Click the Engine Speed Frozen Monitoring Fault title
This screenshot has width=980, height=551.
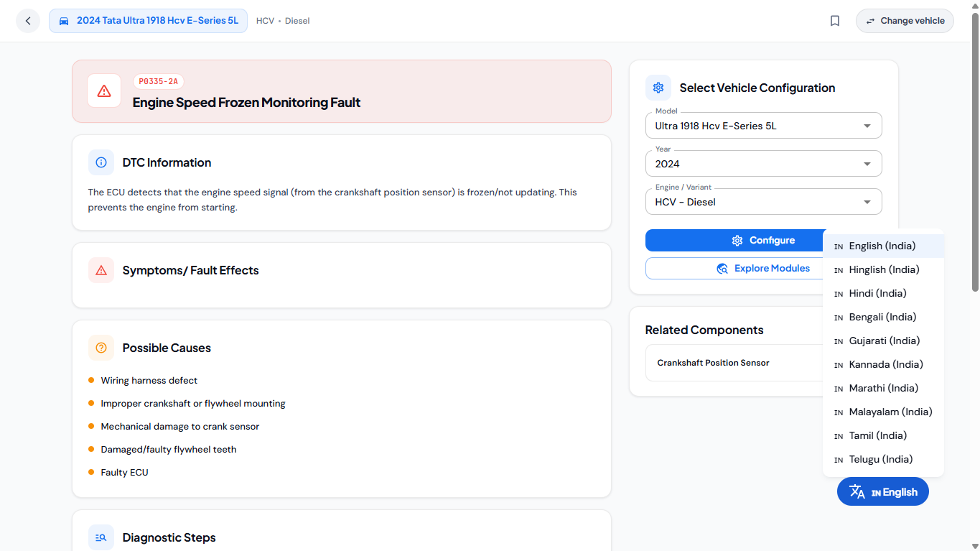(246, 103)
